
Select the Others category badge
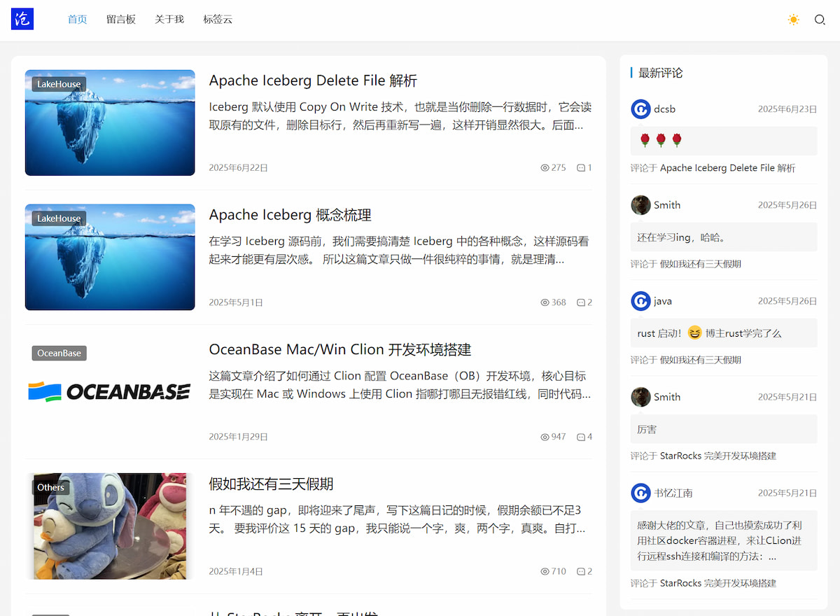click(50, 487)
